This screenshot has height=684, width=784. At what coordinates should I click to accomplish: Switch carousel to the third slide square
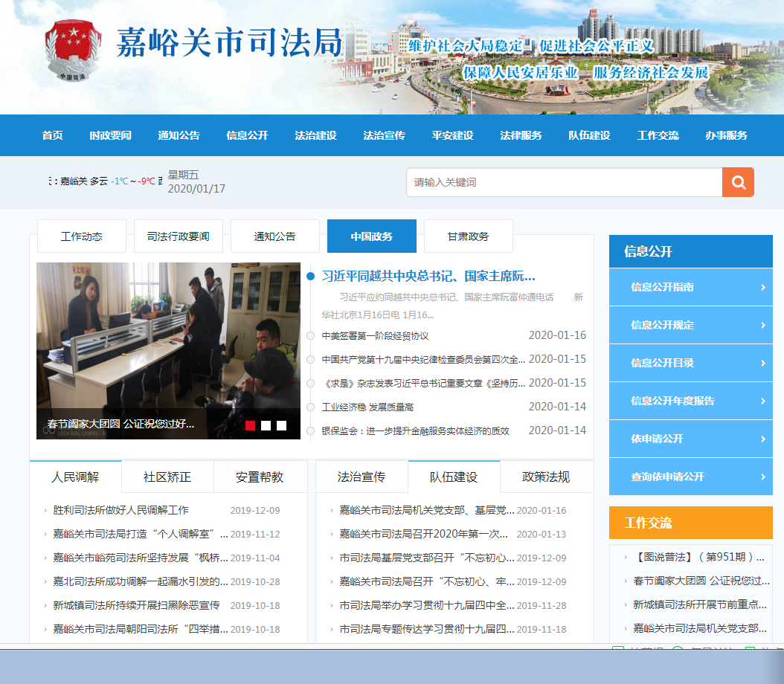pyautogui.click(x=281, y=425)
